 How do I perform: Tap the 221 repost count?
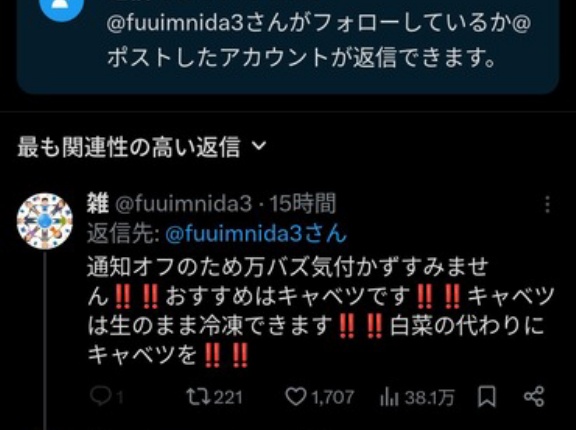228,397
